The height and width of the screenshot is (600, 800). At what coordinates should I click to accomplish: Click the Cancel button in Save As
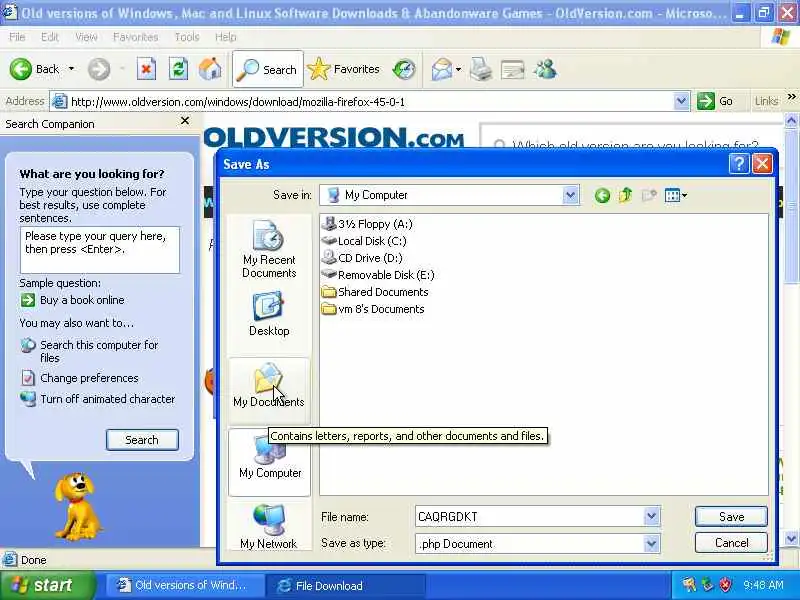pos(731,543)
